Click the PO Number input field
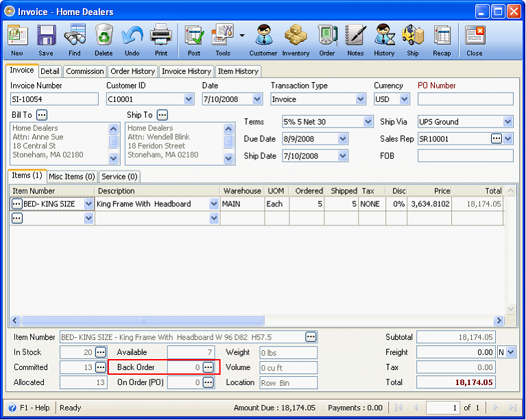This screenshot has height=420, width=526. pos(465,99)
